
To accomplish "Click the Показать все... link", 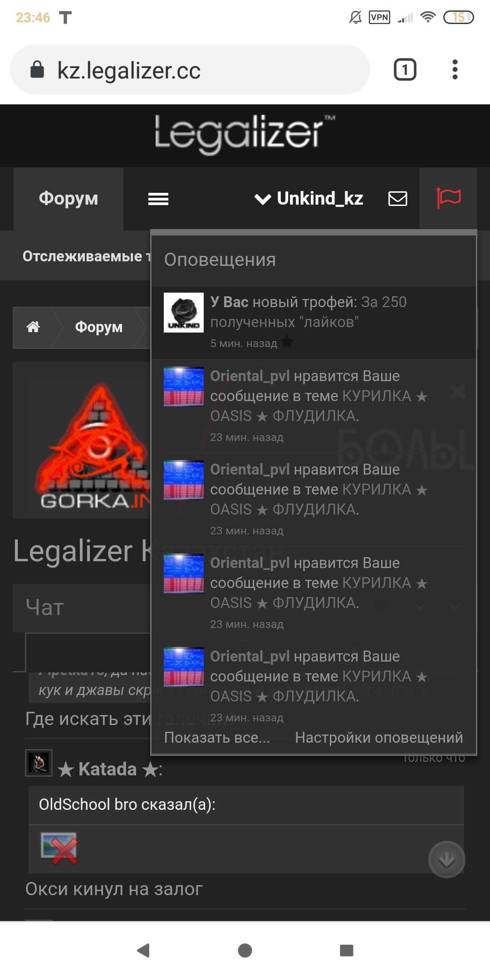I will pos(217,738).
